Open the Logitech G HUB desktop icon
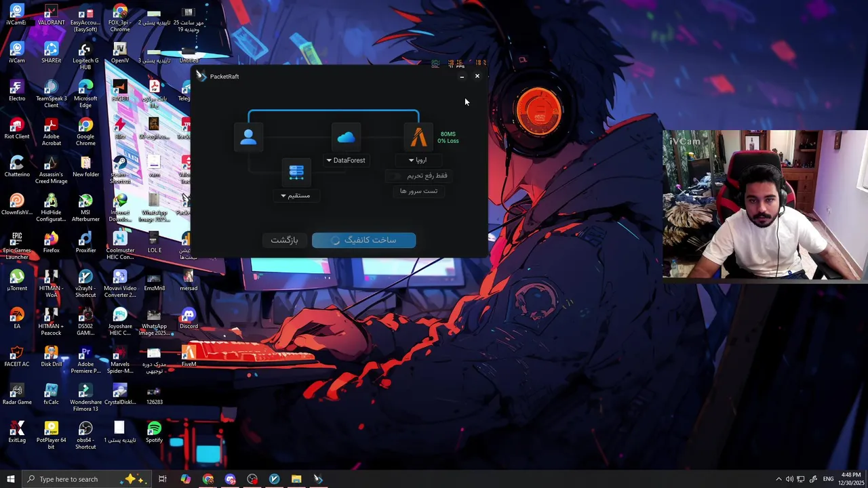Image resolution: width=868 pixels, height=488 pixels. coord(85,57)
